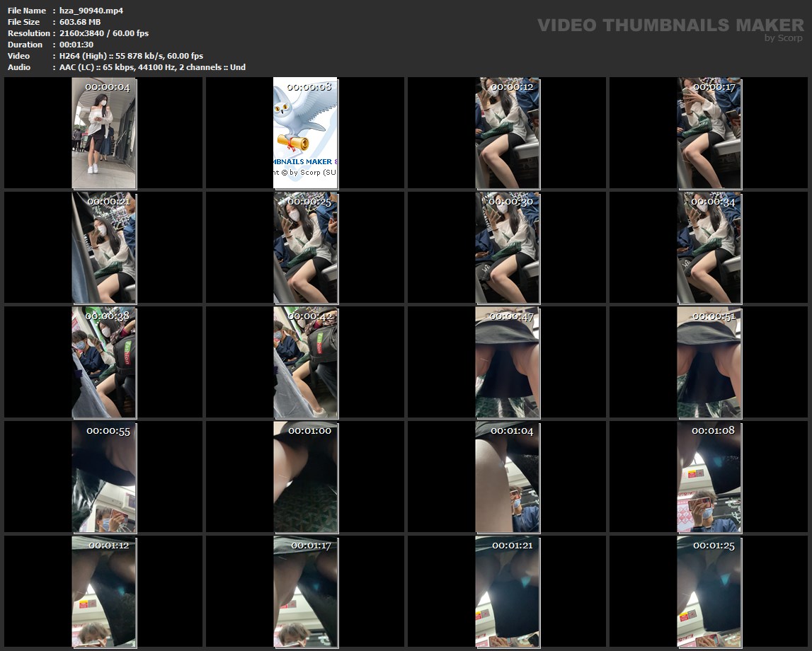Select the thumbnail with timestamp 00:00:17
Viewport: 812px width, 651px height.
coord(709,133)
